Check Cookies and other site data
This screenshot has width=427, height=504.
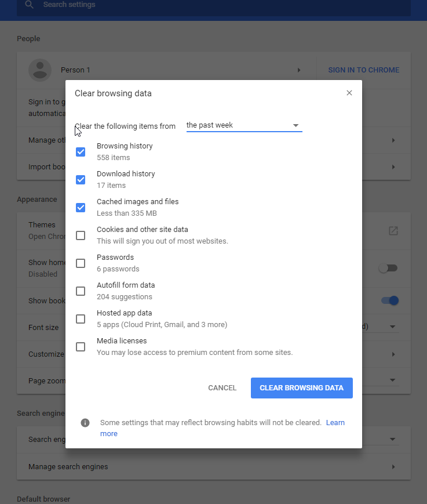click(81, 235)
